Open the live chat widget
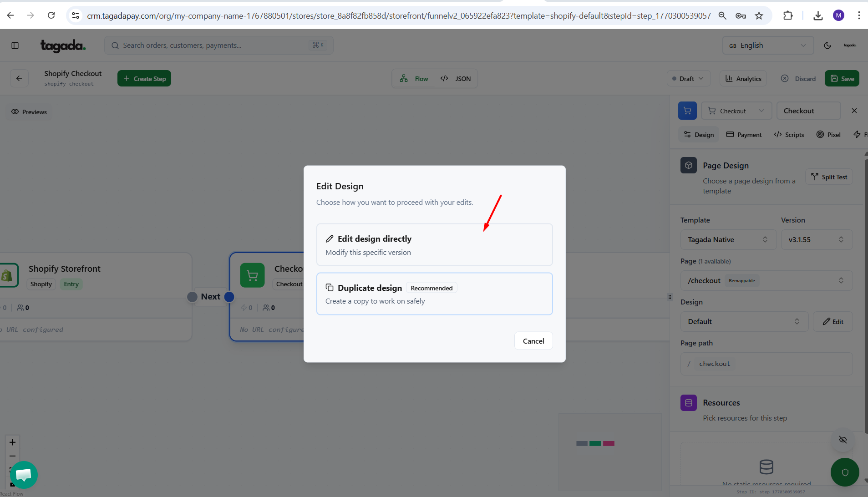 [x=24, y=475]
